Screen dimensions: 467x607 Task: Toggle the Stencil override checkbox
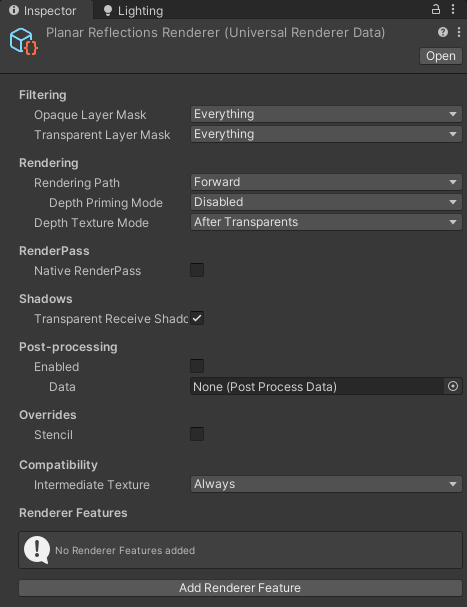[x=197, y=434]
